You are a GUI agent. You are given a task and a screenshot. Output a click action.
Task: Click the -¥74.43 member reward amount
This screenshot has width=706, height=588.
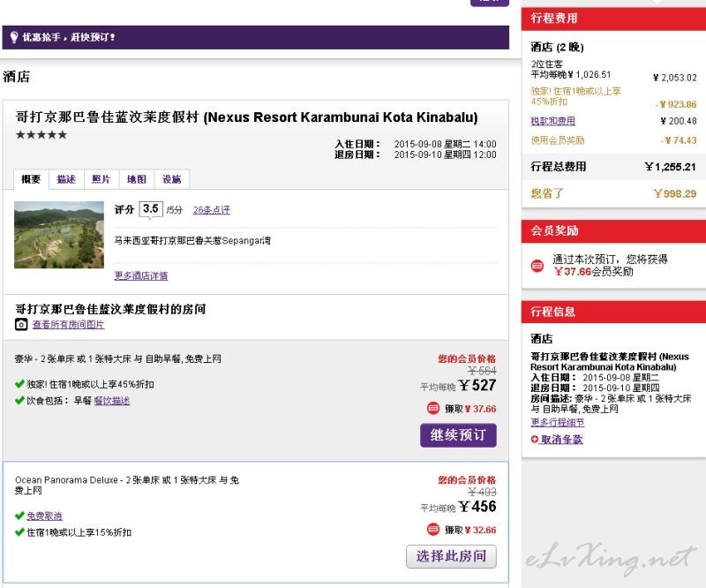679,140
